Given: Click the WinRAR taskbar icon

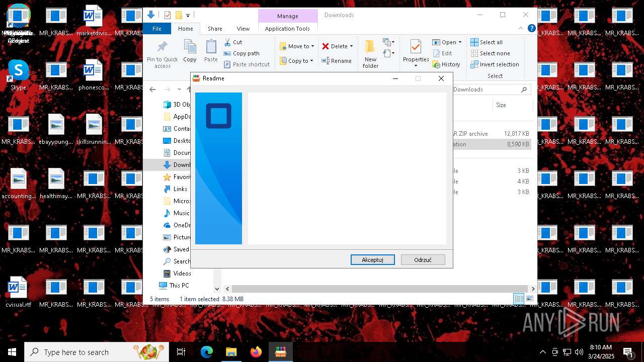Looking at the screenshot, I should (281, 352).
